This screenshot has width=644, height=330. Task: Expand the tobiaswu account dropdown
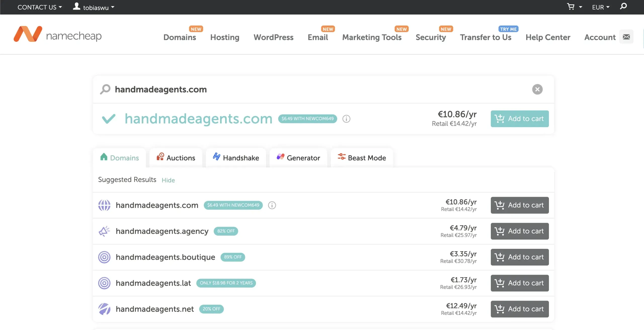99,8
